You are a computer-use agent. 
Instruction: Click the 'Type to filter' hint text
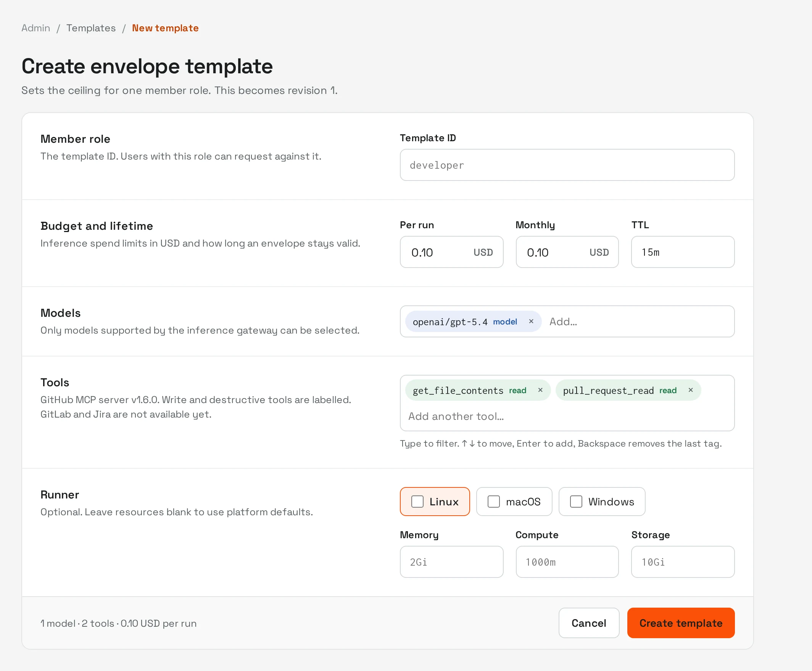point(561,444)
